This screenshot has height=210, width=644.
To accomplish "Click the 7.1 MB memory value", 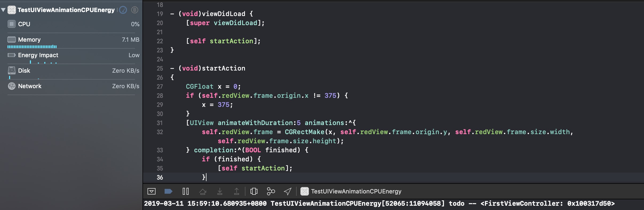I will [130, 40].
